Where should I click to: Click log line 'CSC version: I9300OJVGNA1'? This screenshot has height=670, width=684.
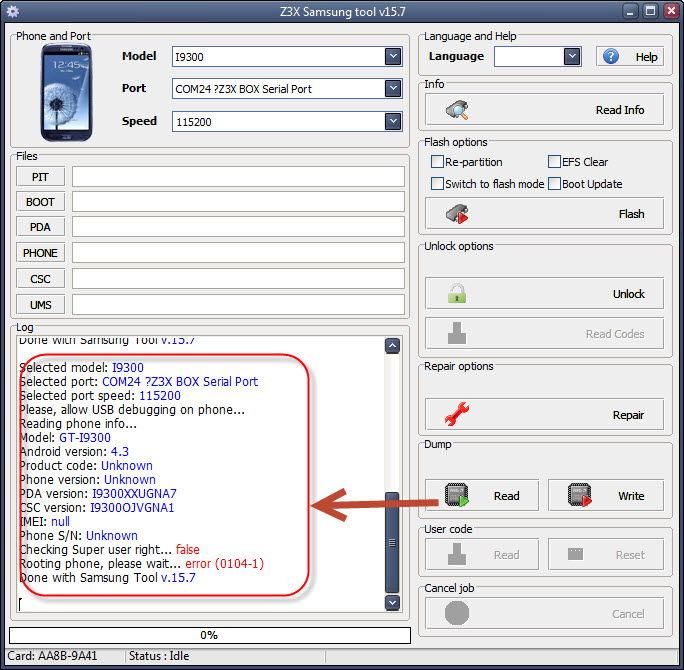(x=97, y=507)
